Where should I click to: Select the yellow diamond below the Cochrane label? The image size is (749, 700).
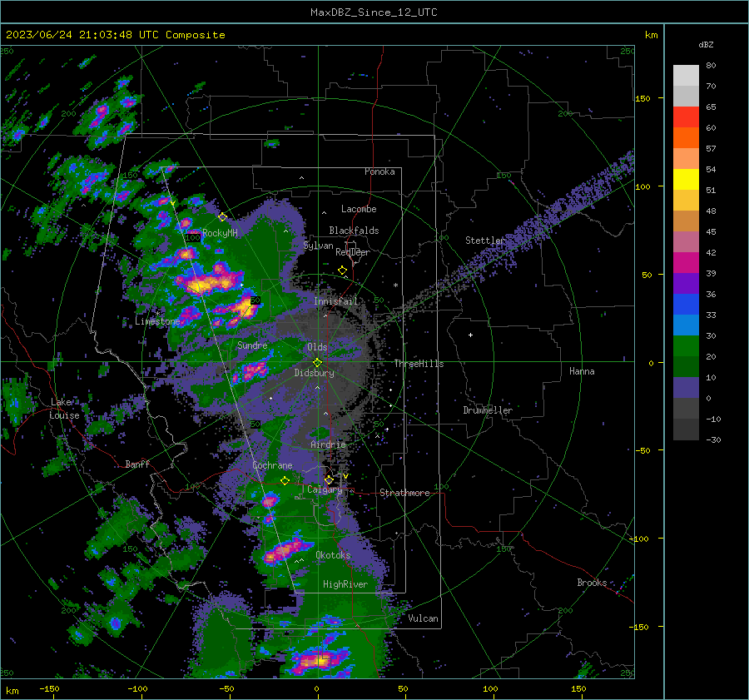pos(285,481)
